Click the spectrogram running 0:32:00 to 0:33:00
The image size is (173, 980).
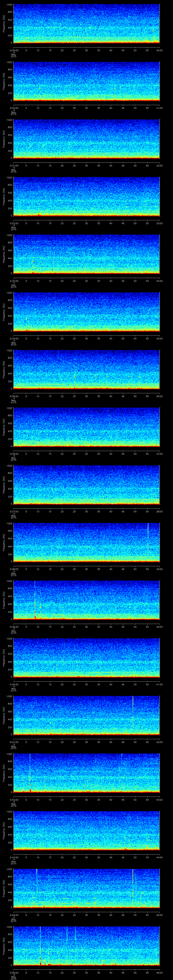click(86, 196)
